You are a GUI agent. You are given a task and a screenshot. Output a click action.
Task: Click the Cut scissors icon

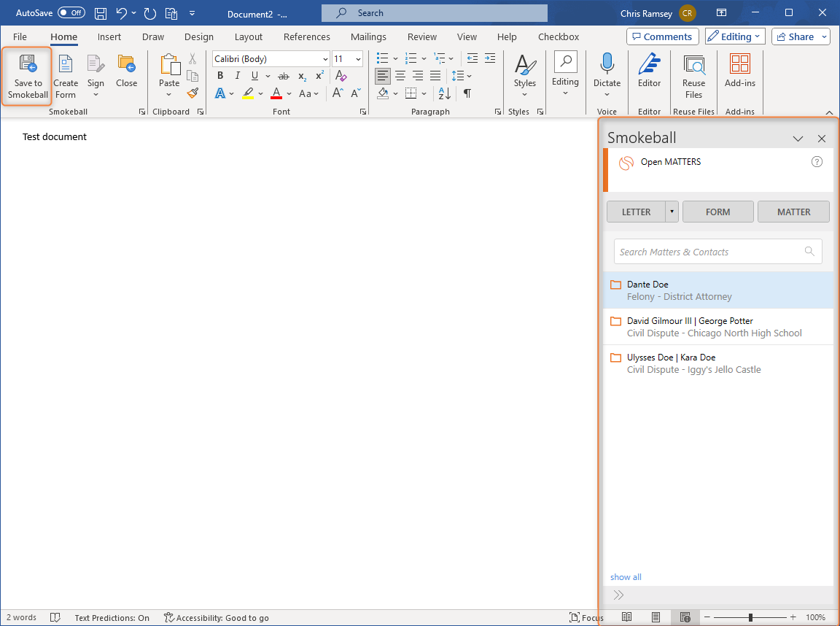point(192,58)
